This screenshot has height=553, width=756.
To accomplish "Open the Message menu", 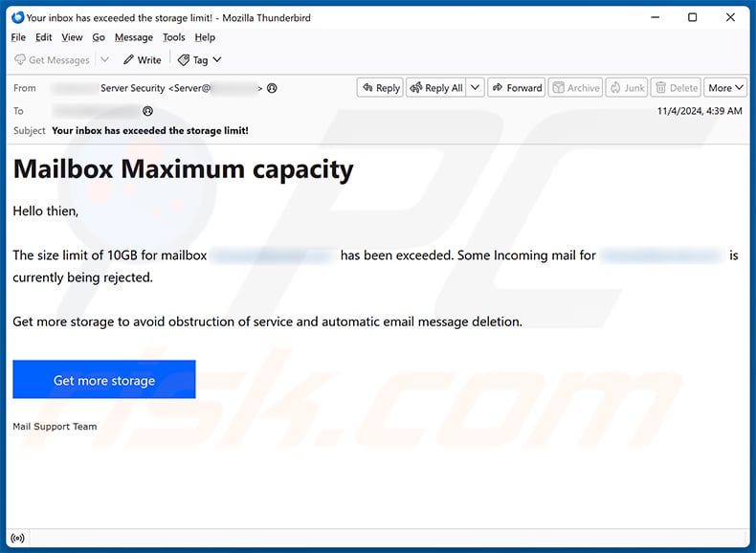I will click(x=134, y=37).
